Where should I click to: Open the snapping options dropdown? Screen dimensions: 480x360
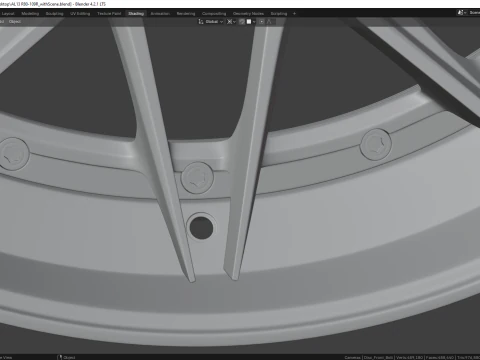(251, 22)
